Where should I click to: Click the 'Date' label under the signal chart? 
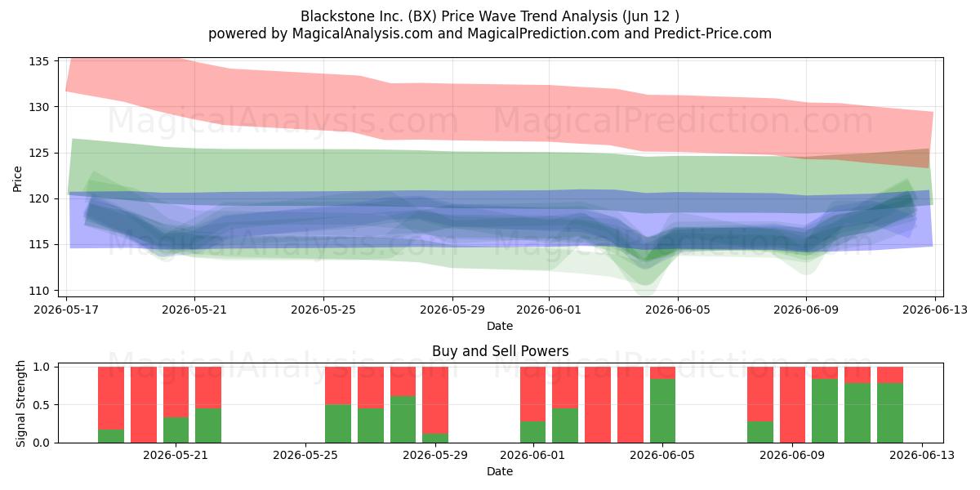pyautogui.click(x=500, y=471)
